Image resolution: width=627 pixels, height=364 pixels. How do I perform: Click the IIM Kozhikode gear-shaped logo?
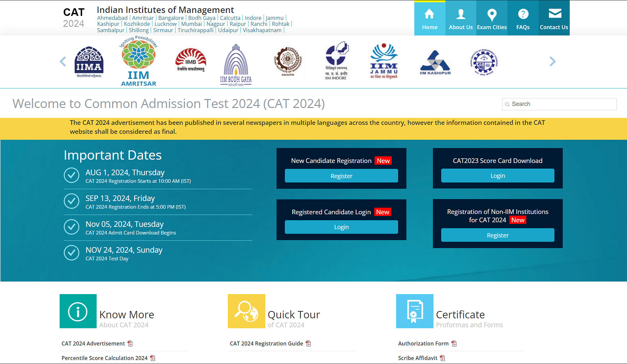pyautogui.click(x=484, y=62)
